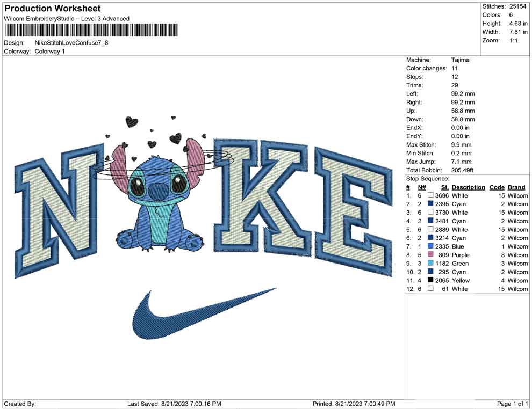Click the swatch beside 3214 Cyan

pyautogui.click(x=430, y=238)
